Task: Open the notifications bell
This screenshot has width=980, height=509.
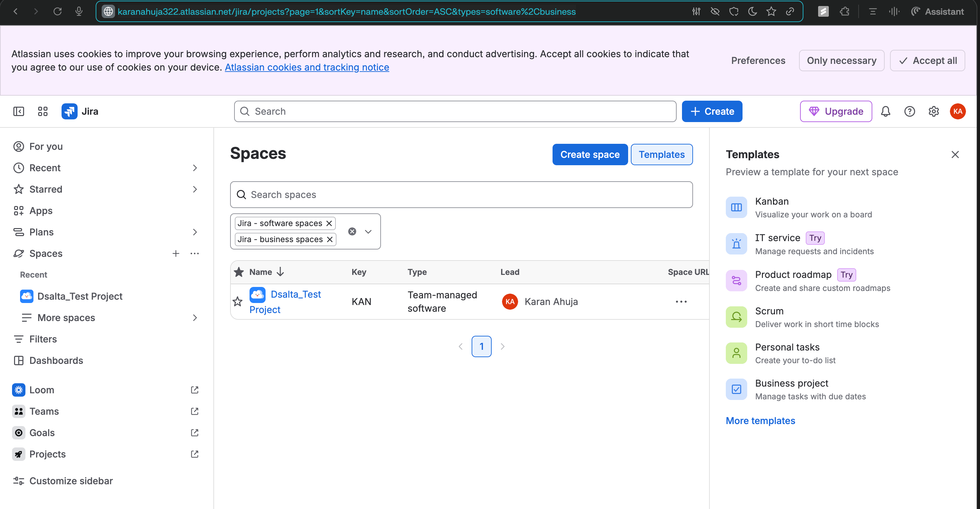Action: [886, 111]
